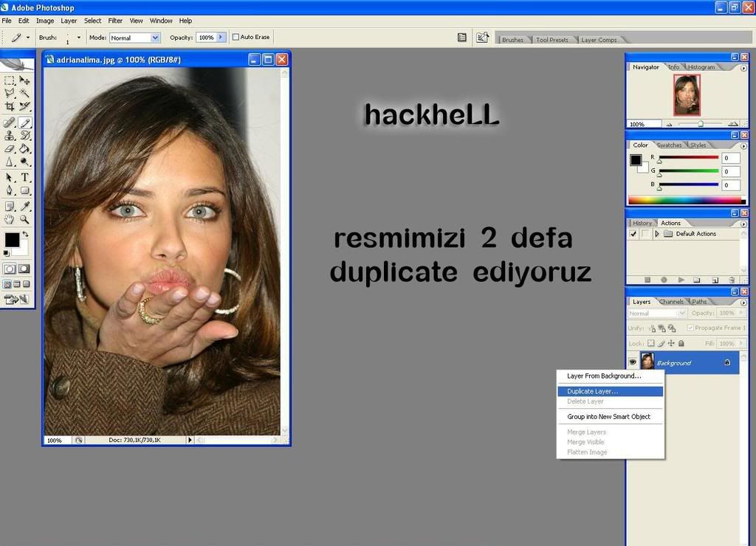The width and height of the screenshot is (756, 546).
Task: Open the Mode dropdown set to Normal
Action: click(x=135, y=38)
